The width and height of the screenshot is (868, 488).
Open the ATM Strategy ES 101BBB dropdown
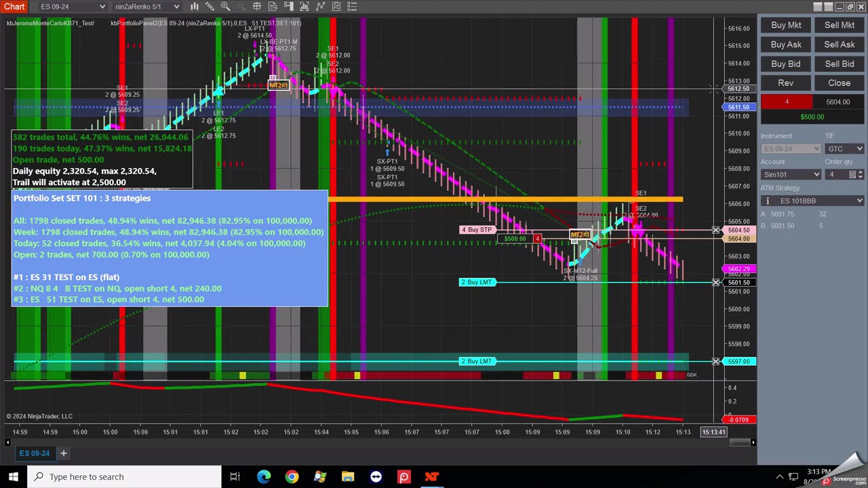pyautogui.click(x=812, y=201)
